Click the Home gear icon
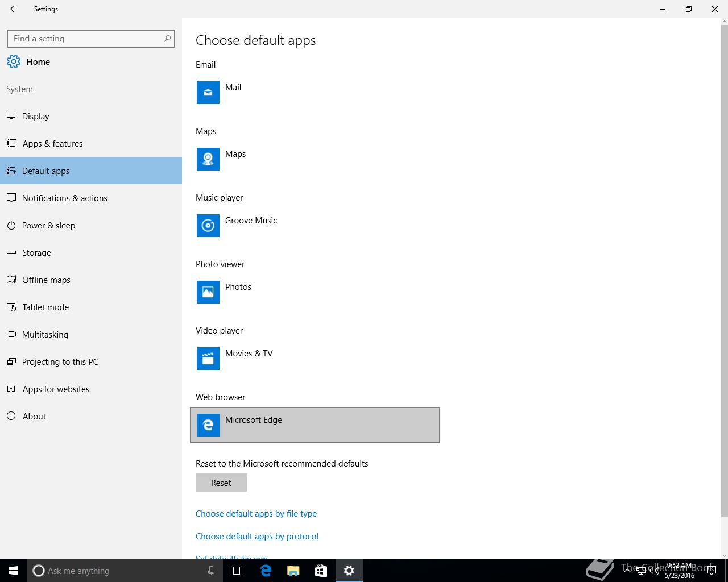This screenshot has width=728, height=582. point(14,61)
